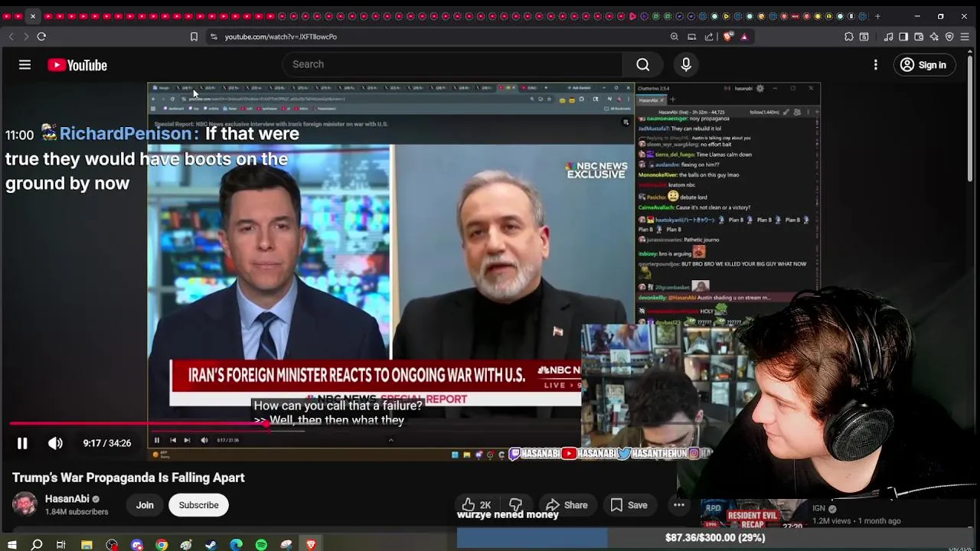Open YouTube settings three-dot menu

point(876,65)
